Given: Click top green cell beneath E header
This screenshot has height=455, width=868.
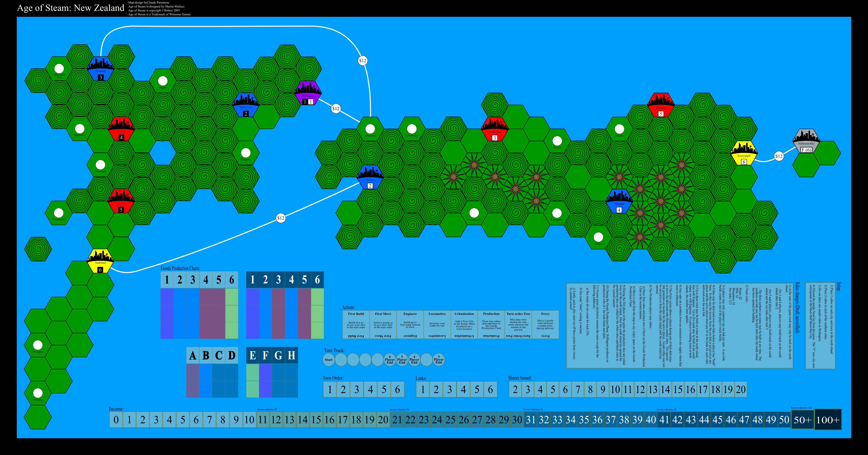Looking at the screenshot, I should tap(253, 372).
